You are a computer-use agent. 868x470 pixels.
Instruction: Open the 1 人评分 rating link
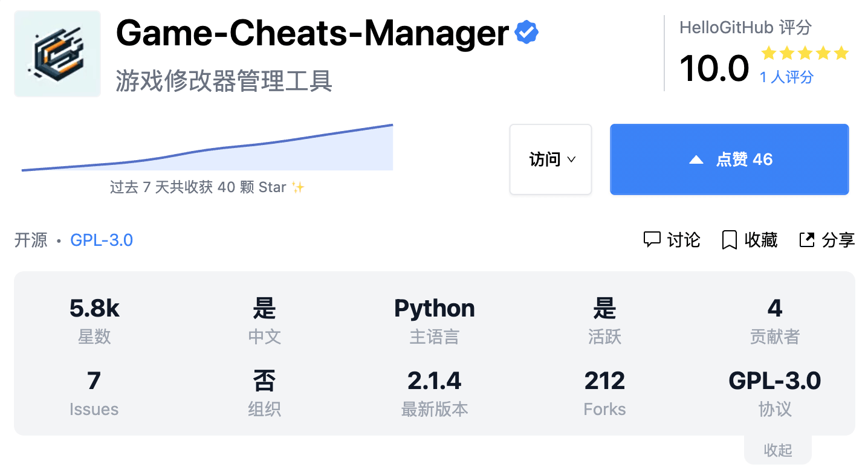tap(786, 77)
